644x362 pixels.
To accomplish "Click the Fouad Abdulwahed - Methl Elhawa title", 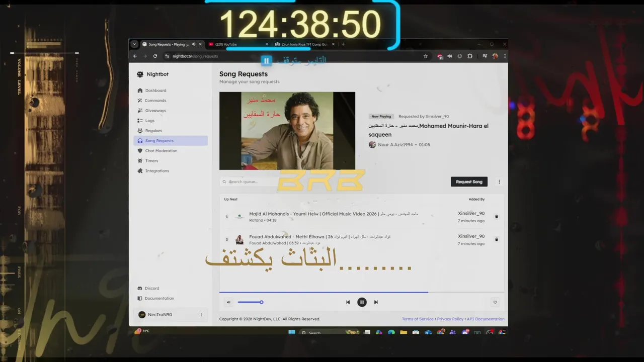I will [x=320, y=236].
